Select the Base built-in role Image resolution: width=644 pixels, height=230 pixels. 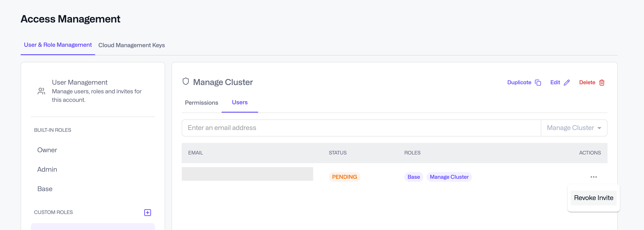click(45, 189)
